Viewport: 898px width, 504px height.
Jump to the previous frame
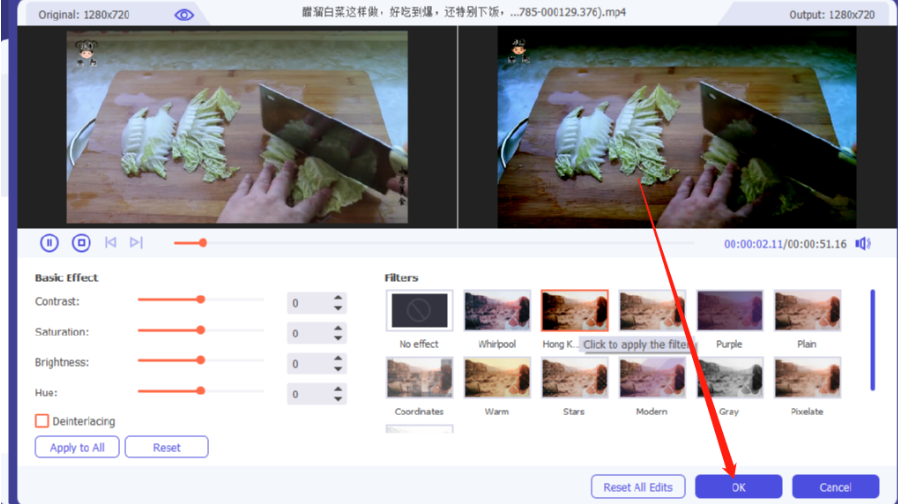pos(111,243)
